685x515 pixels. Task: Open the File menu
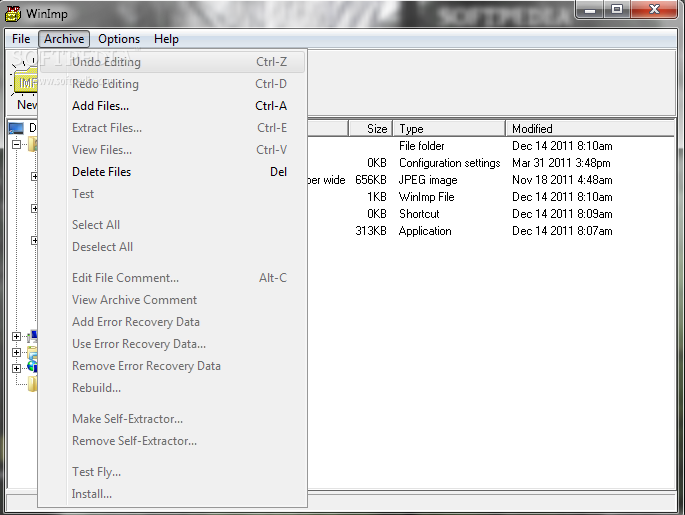pyautogui.click(x=21, y=39)
